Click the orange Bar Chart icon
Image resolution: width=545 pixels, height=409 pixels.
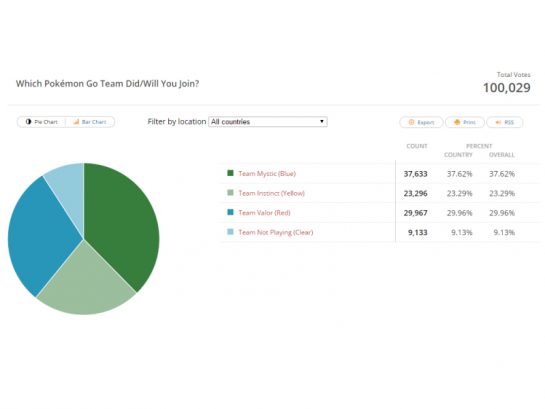76,122
